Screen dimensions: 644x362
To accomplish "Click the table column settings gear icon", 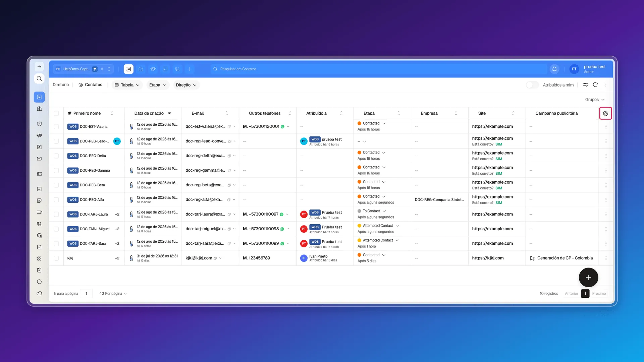I will click(605, 113).
